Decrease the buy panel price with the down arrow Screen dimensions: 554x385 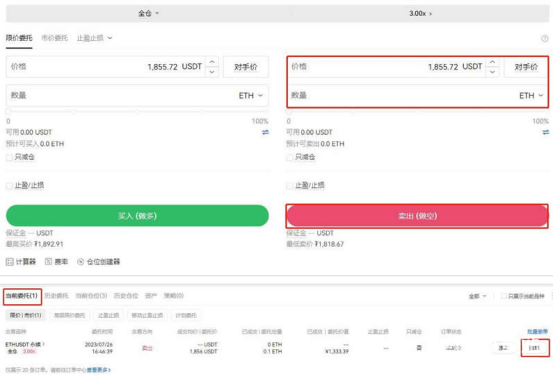point(212,72)
